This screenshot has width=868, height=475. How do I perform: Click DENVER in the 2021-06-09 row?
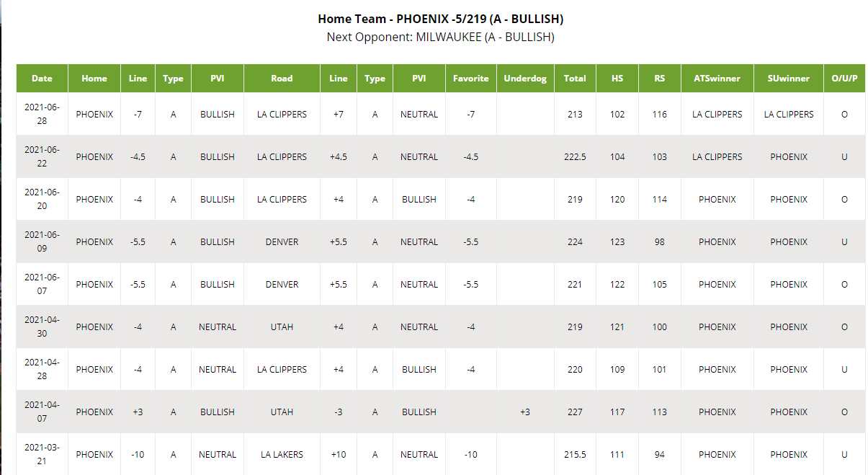pyautogui.click(x=282, y=242)
